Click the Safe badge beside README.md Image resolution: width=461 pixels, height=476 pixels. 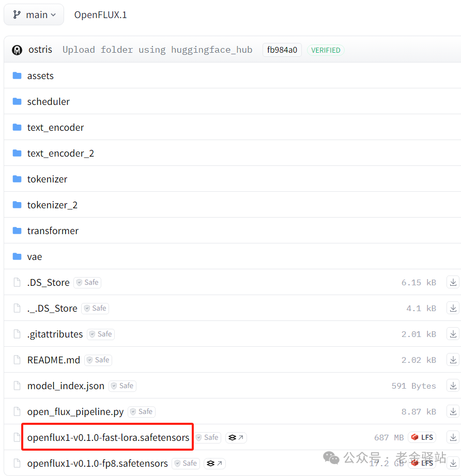pyautogui.click(x=98, y=360)
